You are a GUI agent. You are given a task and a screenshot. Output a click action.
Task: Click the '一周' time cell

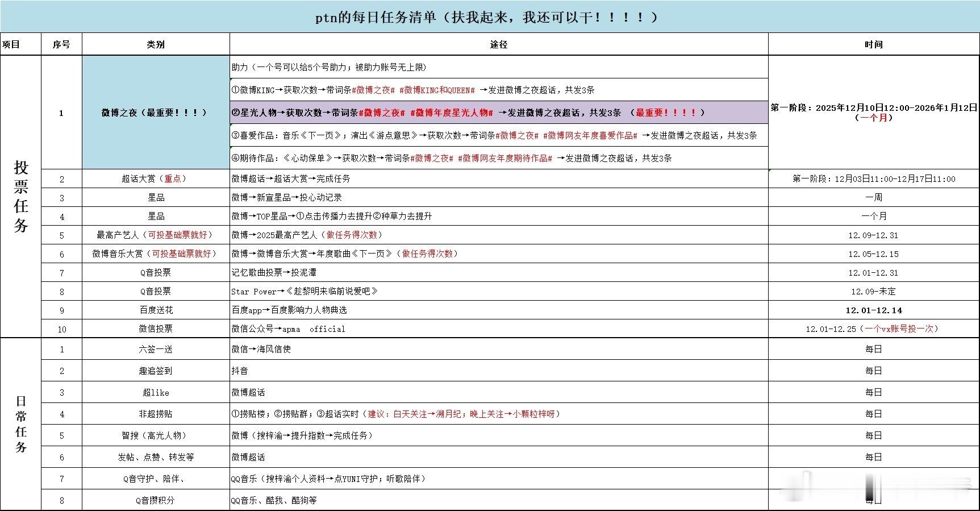click(x=874, y=197)
